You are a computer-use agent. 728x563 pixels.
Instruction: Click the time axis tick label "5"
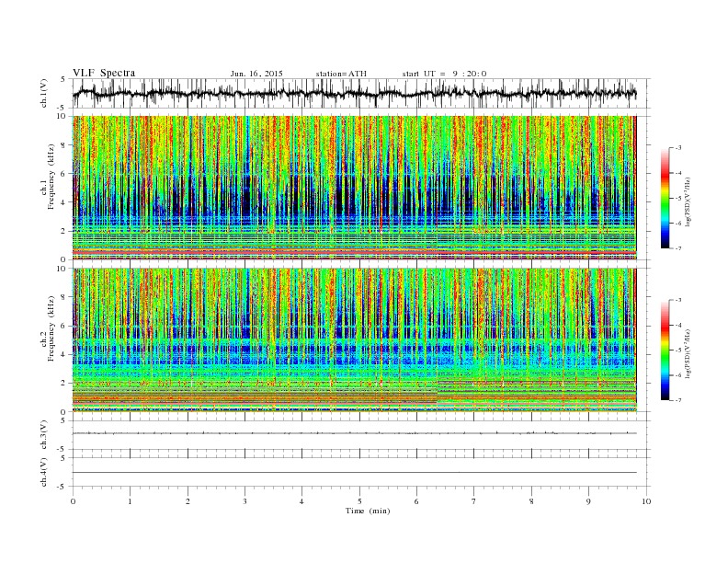[359, 501]
